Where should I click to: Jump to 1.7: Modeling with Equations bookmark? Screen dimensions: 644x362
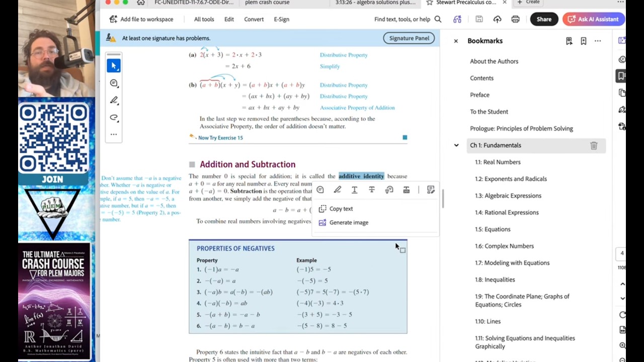tap(512, 263)
